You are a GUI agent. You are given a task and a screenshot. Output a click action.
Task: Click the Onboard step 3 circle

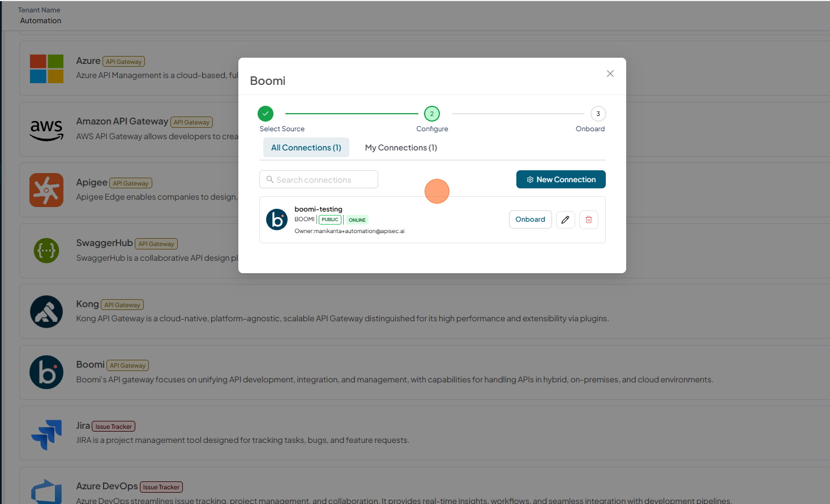click(x=598, y=114)
